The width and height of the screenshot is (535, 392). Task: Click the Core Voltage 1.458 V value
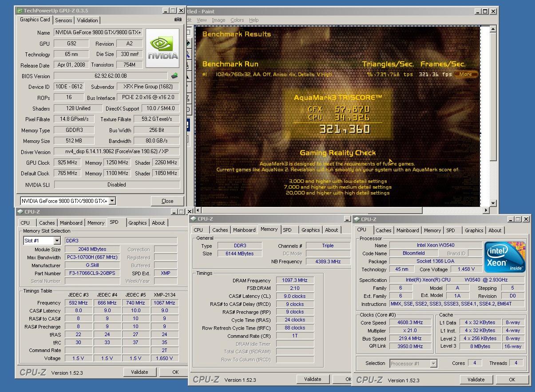coord(466,269)
